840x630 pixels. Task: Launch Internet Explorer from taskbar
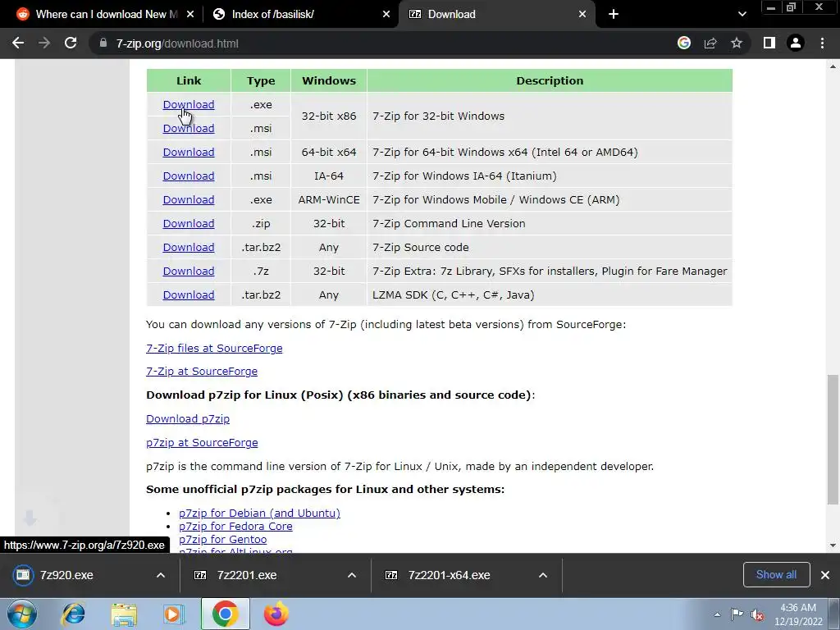tap(73, 614)
